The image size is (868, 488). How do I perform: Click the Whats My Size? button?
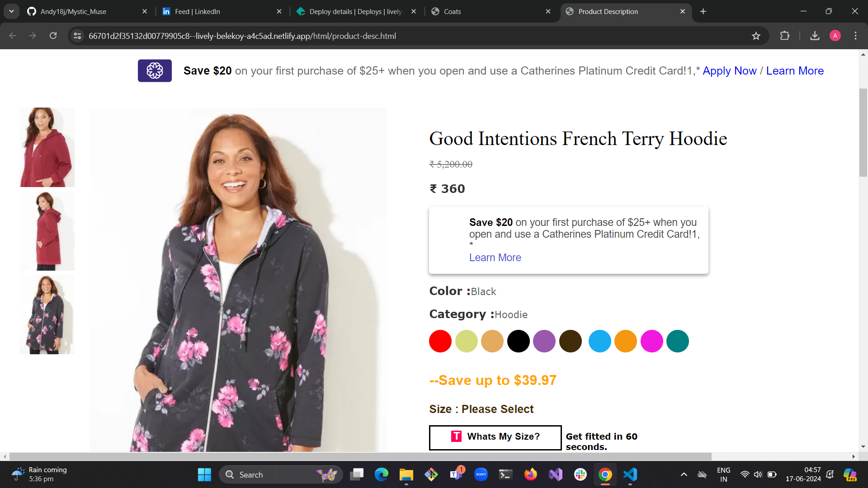tap(495, 437)
